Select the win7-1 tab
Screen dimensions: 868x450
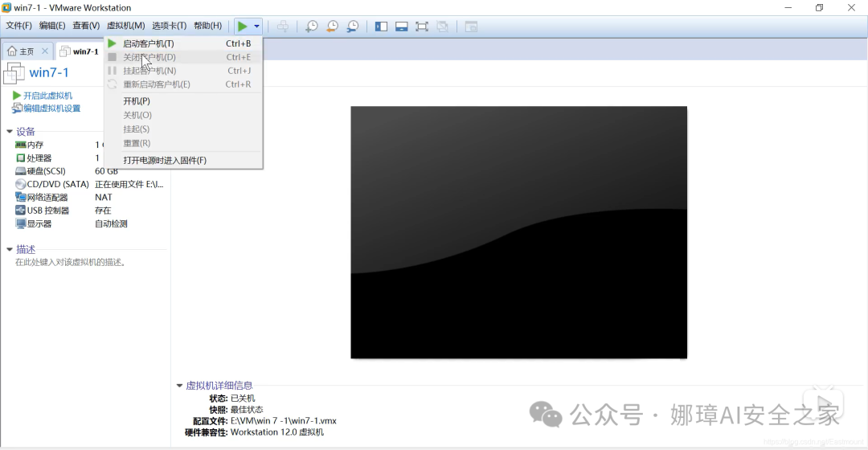click(x=79, y=51)
